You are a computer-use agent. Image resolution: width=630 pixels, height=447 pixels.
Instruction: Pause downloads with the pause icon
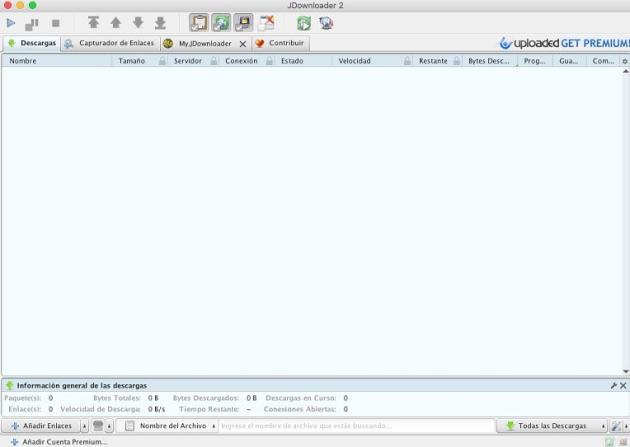coord(32,24)
